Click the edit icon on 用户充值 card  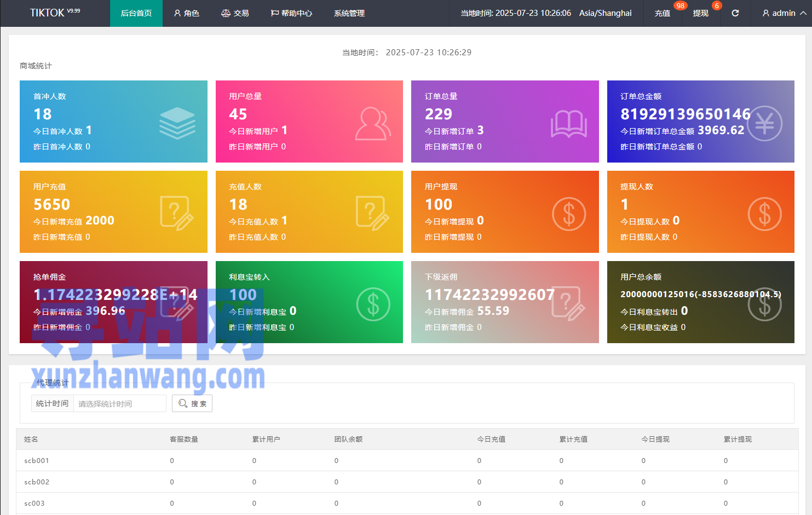pos(176,213)
